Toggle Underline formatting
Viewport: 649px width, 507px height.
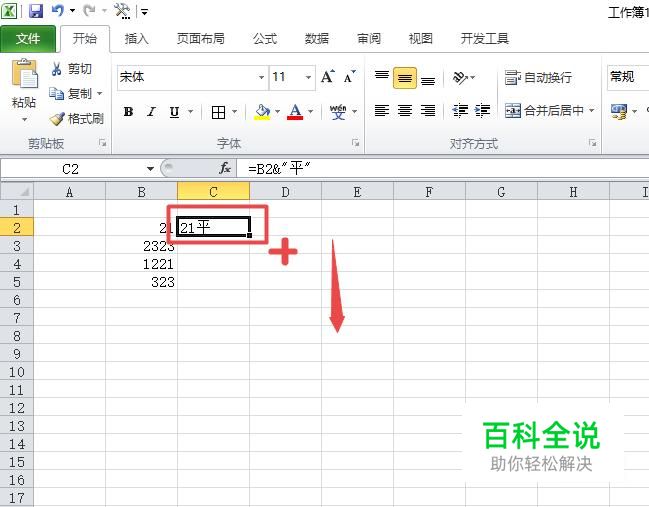(174, 112)
